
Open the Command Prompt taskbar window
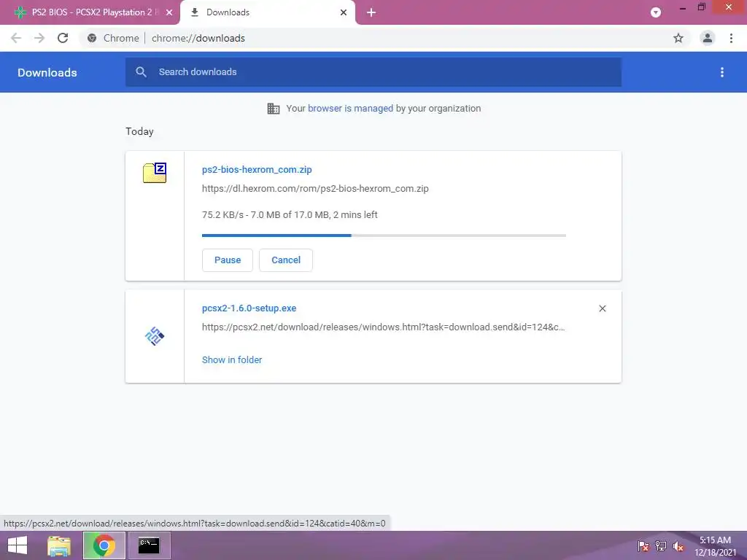(x=149, y=545)
